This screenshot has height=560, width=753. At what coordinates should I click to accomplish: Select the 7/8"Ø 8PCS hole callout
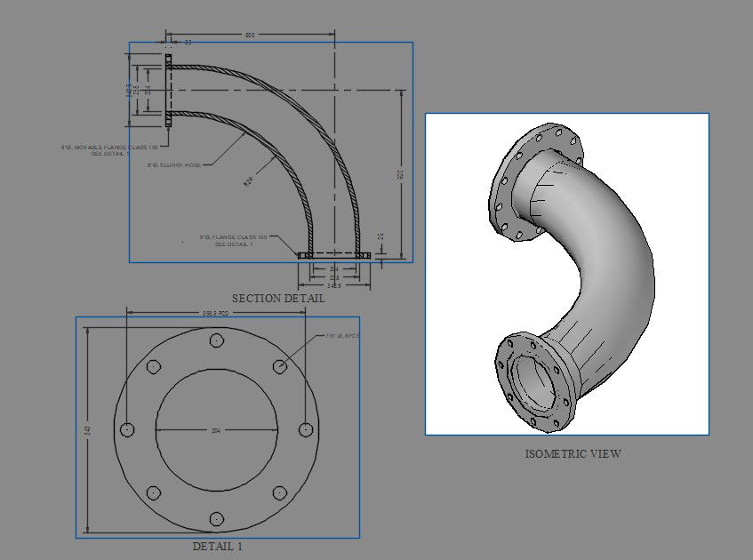pos(334,337)
